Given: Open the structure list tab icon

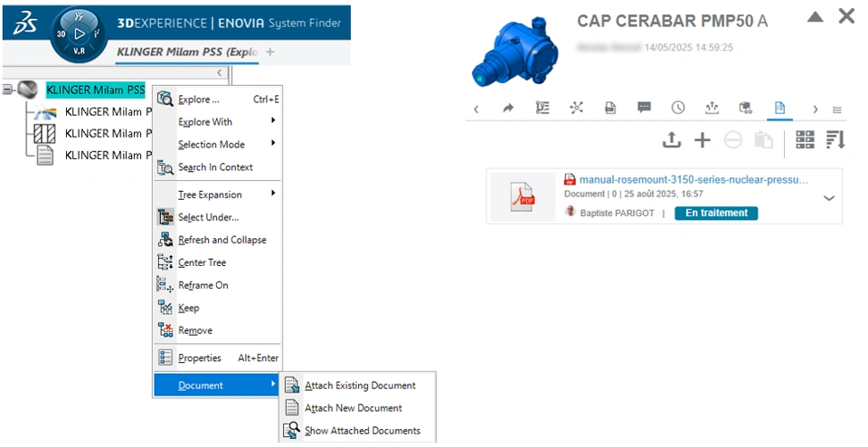Looking at the screenshot, I should (542, 108).
